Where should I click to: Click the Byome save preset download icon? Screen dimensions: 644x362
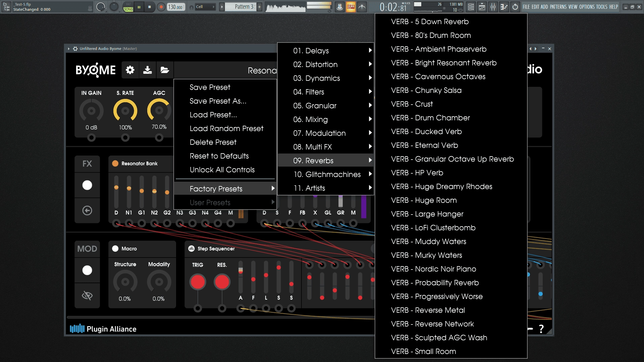point(147,70)
